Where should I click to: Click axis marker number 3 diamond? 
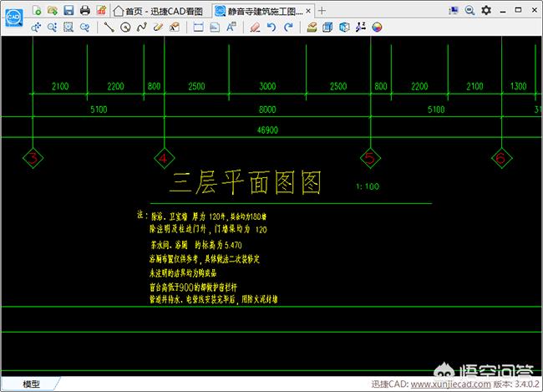(x=33, y=159)
